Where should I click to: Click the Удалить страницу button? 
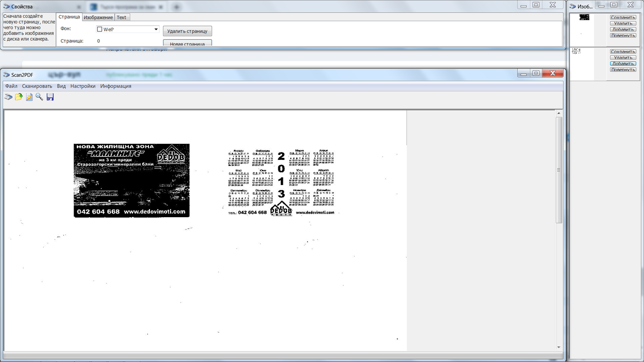click(187, 31)
